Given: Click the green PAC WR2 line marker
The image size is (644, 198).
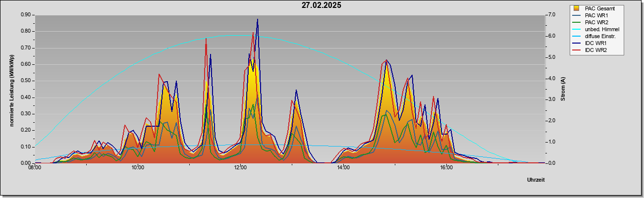Looking at the screenshot, I should coord(577,22).
